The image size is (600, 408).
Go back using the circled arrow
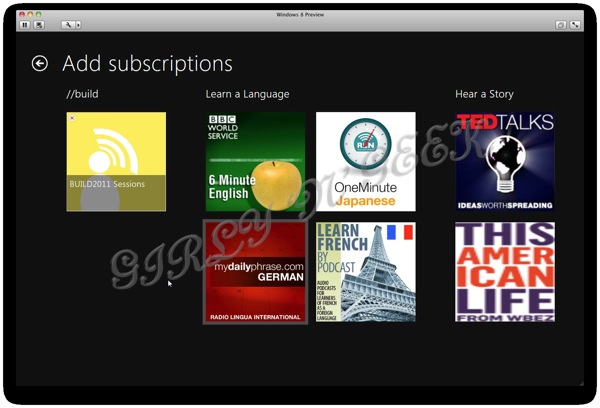coord(40,64)
